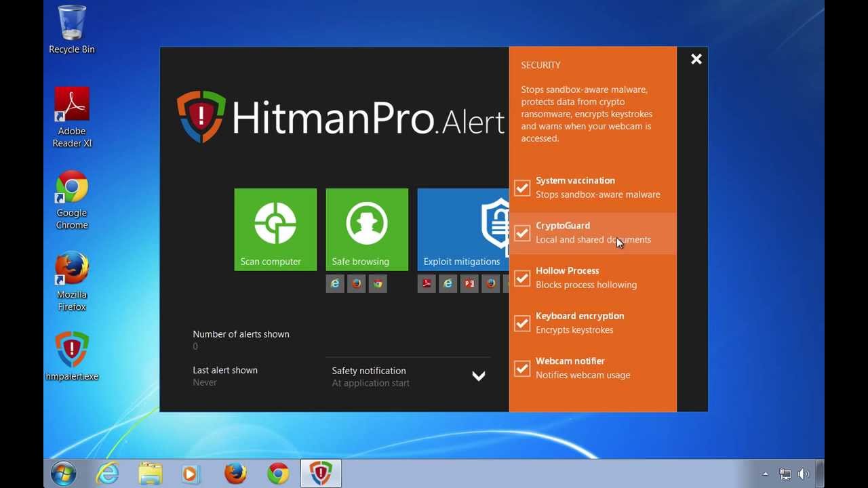Image resolution: width=868 pixels, height=488 pixels.
Task: Open the Scan computer tile
Action: point(275,230)
